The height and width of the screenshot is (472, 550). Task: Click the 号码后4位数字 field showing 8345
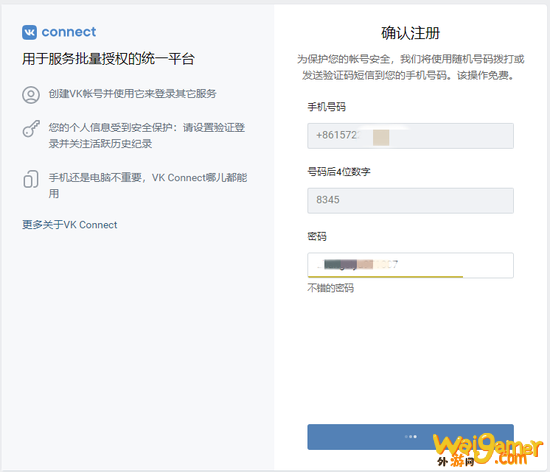click(410, 201)
